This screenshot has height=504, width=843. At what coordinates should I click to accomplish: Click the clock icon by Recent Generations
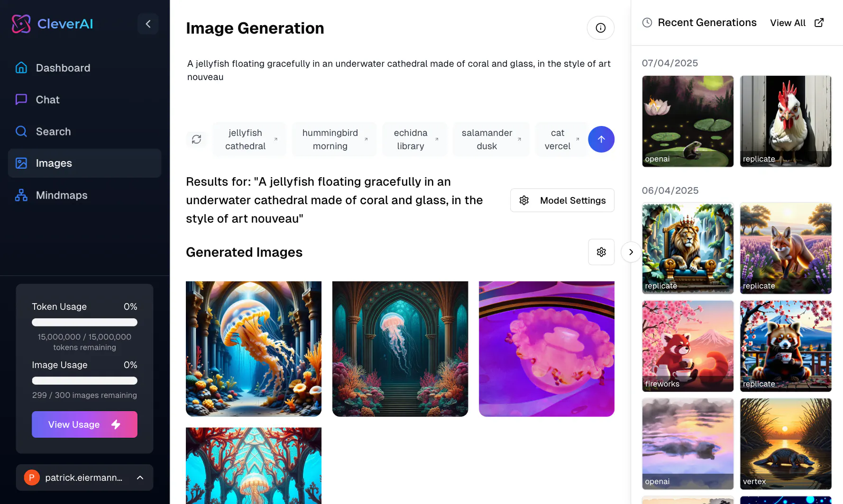(647, 23)
